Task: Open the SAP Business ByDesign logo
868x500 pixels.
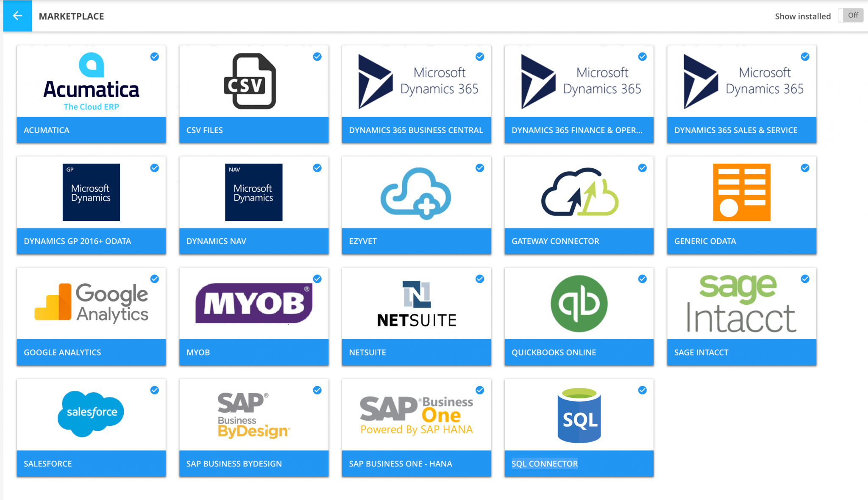Action: coord(253,415)
